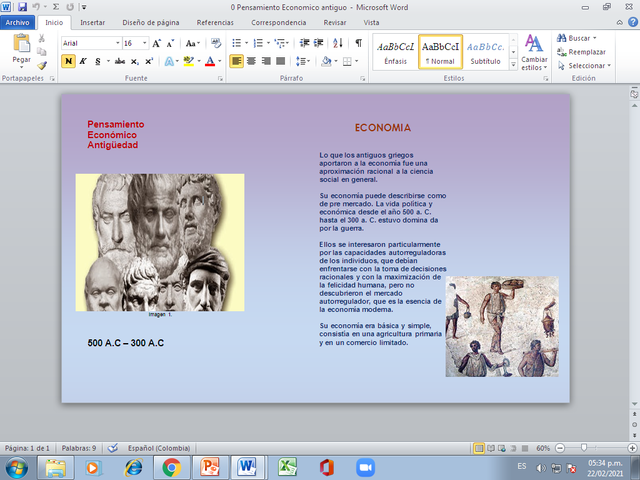Open the Archivo tab
The image size is (640, 480).
pyautogui.click(x=17, y=23)
